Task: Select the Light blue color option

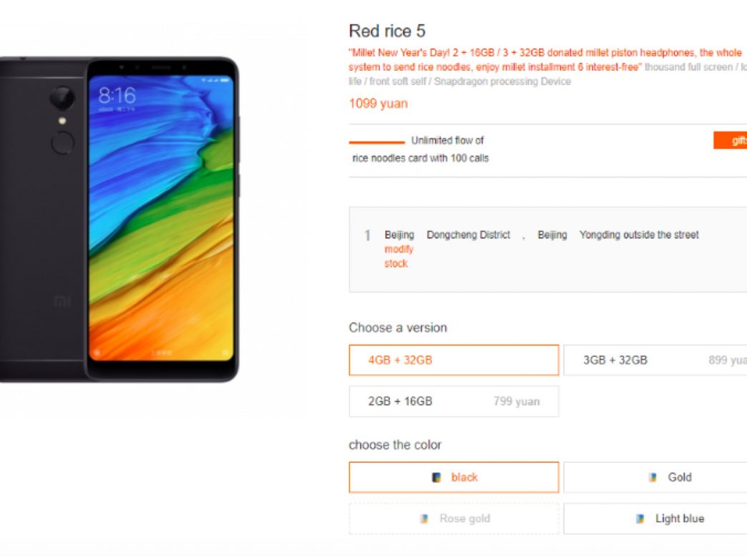Action: point(655,519)
